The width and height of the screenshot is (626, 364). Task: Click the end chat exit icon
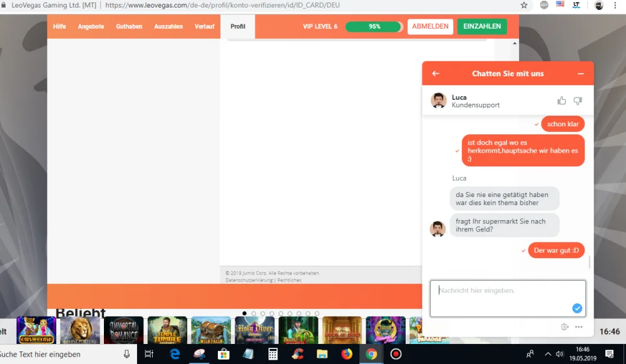click(565, 327)
